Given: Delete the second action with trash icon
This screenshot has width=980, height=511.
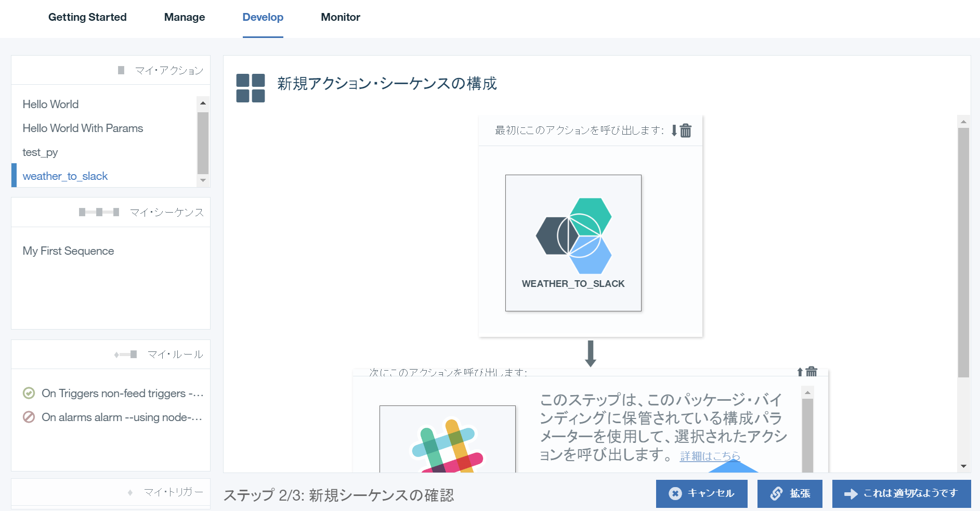Looking at the screenshot, I should pos(812,372).
